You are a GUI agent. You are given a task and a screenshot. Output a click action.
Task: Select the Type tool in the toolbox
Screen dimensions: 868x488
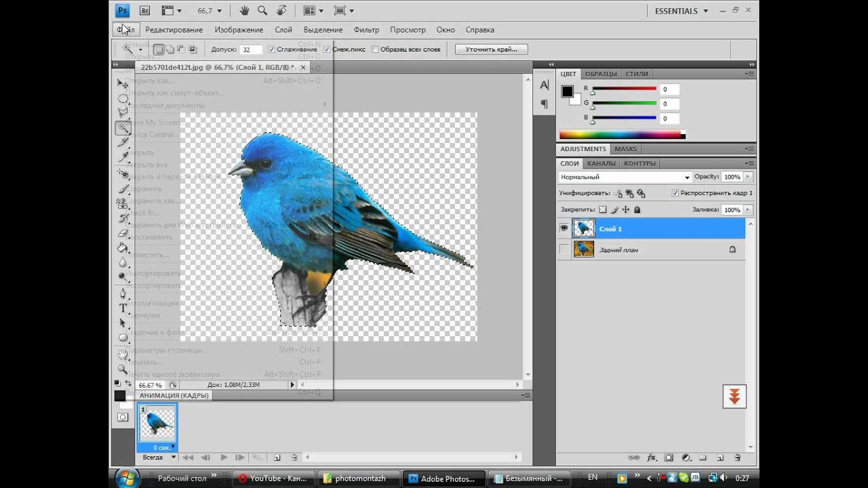tap(123, 308)
